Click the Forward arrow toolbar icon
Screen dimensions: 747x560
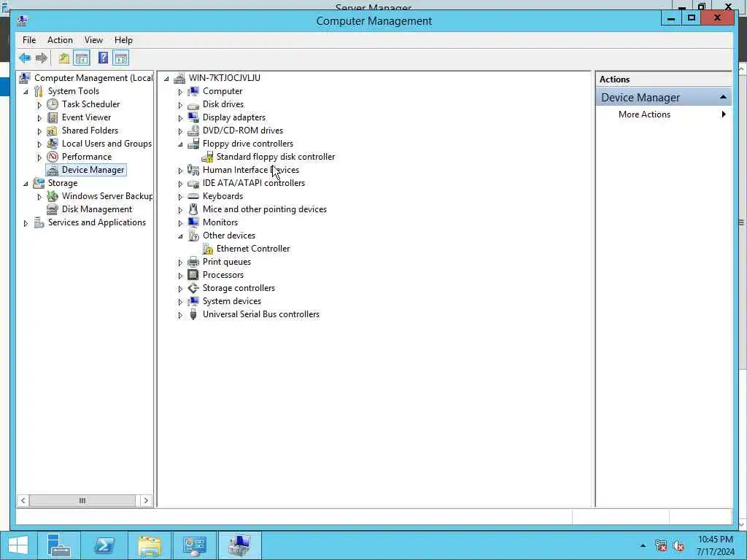(42, 58)
